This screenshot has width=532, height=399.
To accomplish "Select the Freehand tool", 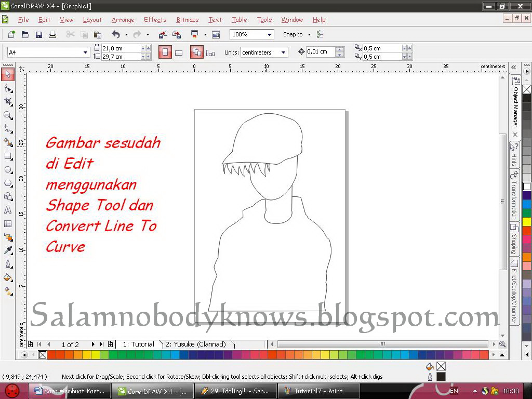I will [x=8, y=129].
